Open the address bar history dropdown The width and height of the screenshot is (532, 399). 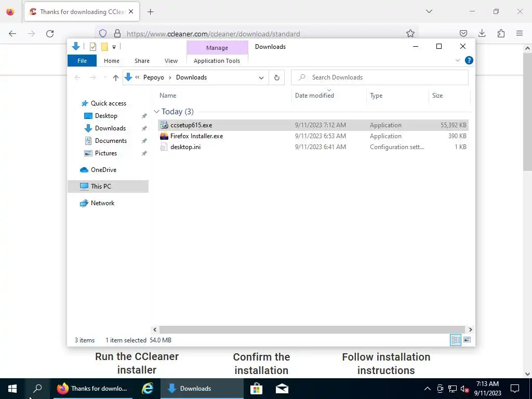pos(261,78)
